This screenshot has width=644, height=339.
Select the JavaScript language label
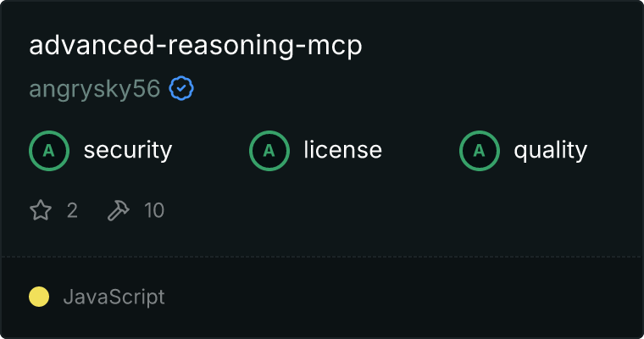pyautogui.click(x=114, y=297)
